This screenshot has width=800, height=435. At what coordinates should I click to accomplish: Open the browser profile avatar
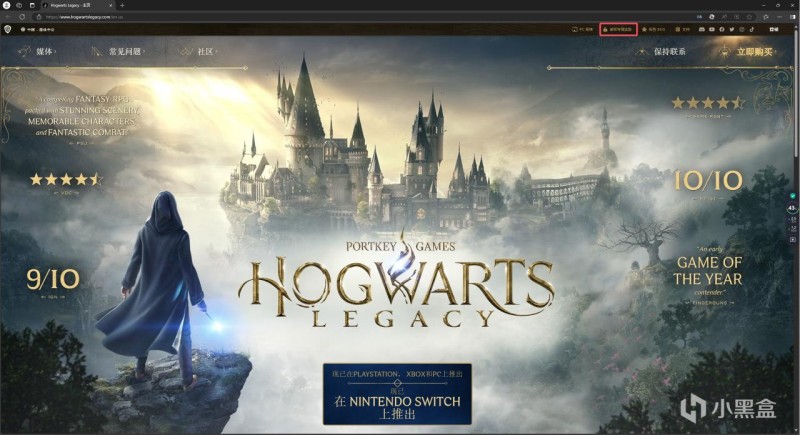click(7, 5)
